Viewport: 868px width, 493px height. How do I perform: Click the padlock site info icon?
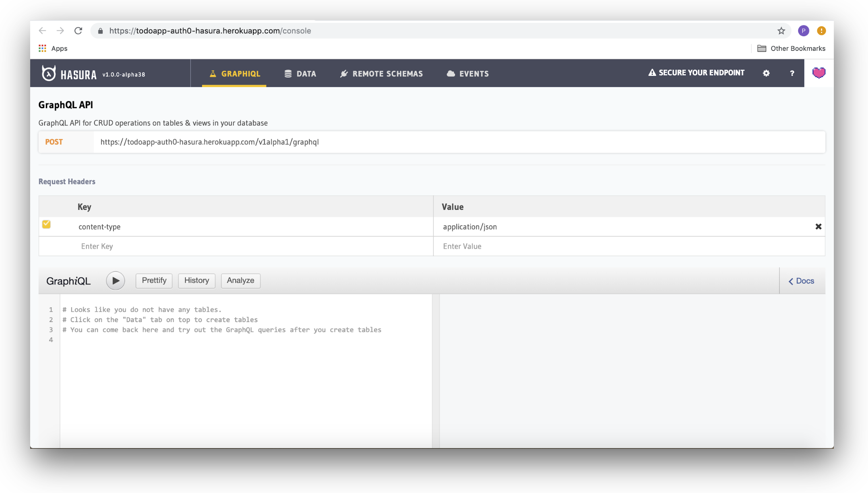click(101, 31)
